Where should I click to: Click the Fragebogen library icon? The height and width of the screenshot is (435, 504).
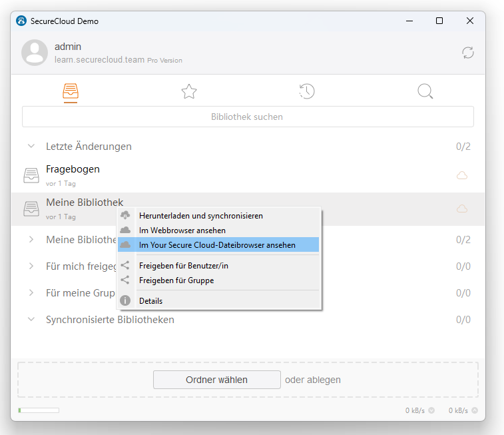click(31, 176)
